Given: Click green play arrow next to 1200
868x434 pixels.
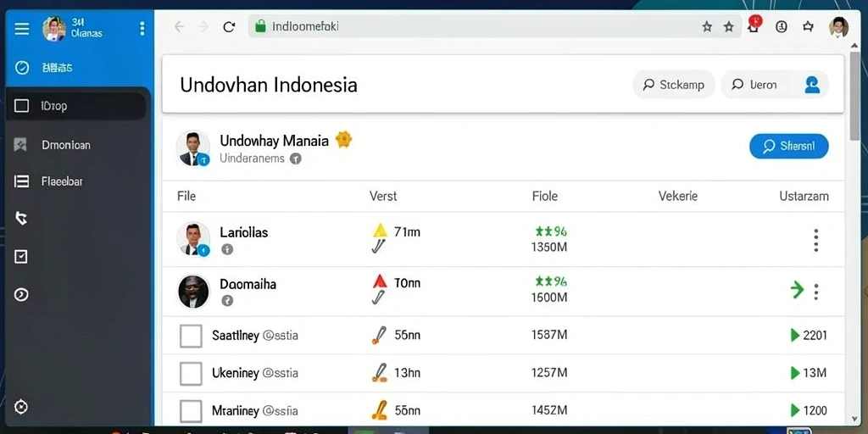Looking at the screenshot, I should coord(795,410).
